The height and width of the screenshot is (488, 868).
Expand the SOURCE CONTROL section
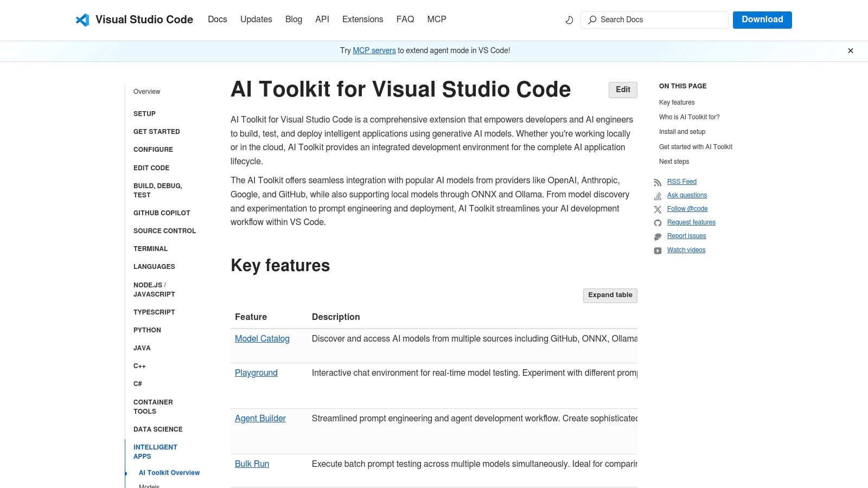[165, 231]
